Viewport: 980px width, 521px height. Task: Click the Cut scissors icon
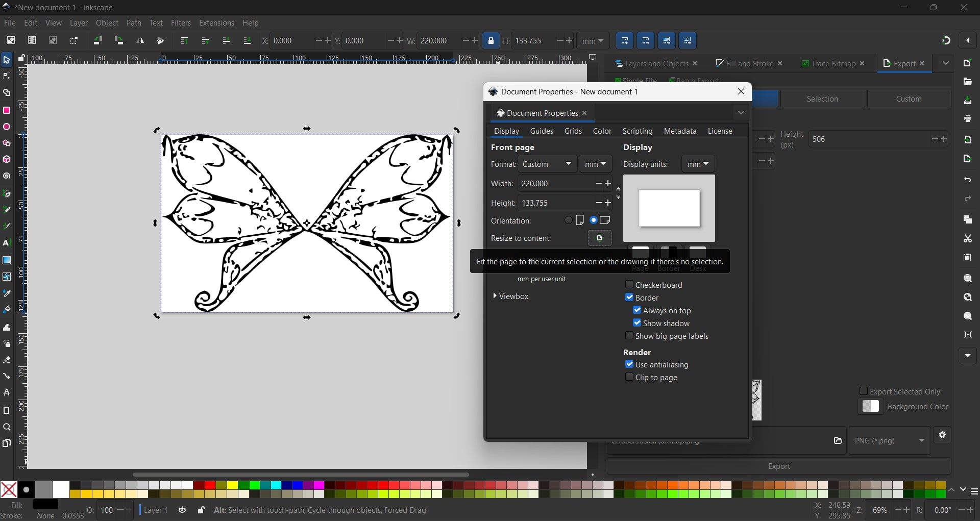coord(967,238)
